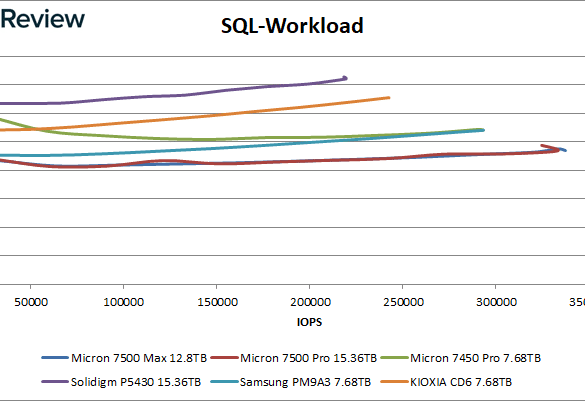Click the teal Samsung PM9A3 legend swatch
585x401 pixels.
224,382
